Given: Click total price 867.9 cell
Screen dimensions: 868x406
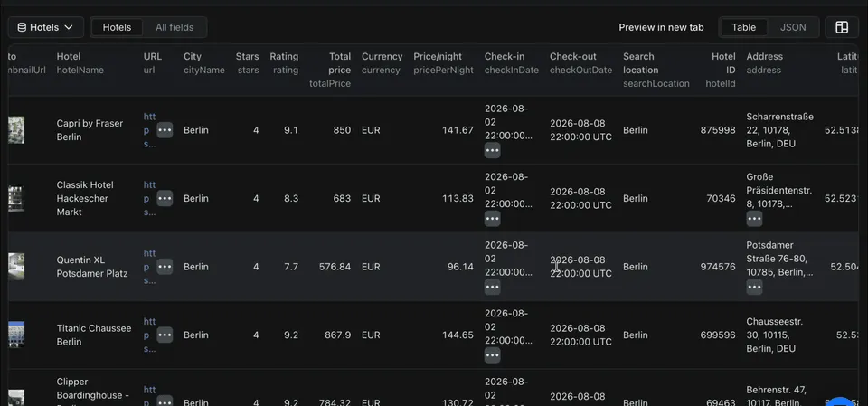Looking at the screenshot, I should click(x=337, y=335).
